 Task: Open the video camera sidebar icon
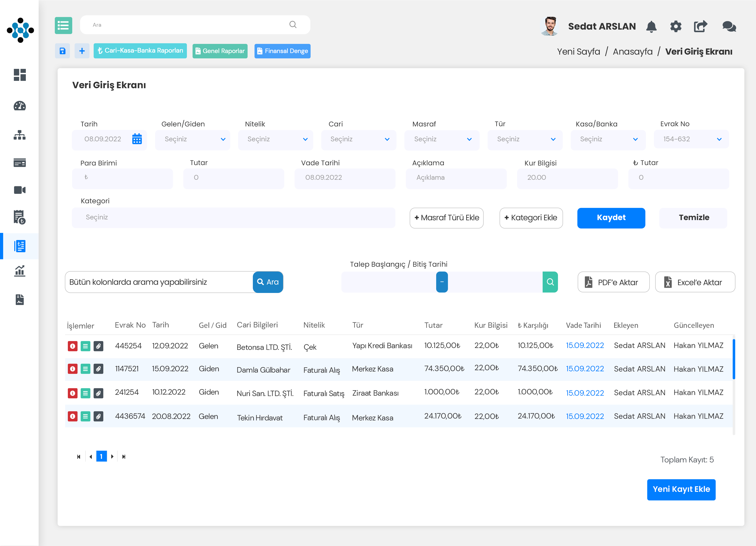pyautogui.click(x=20, y=190)
